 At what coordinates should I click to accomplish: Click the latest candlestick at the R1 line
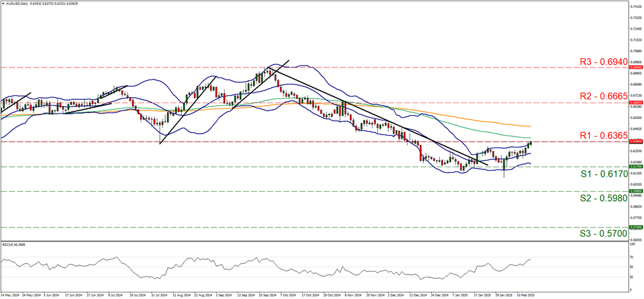coord(530,144)
